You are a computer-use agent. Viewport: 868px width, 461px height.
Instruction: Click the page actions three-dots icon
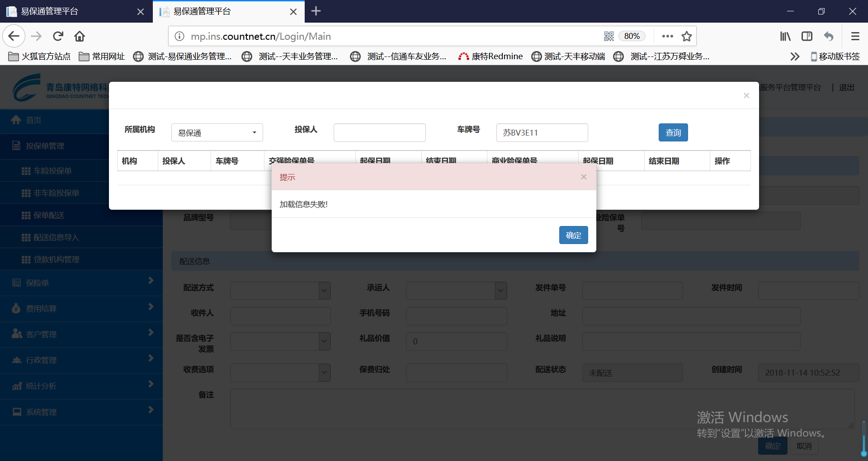coord(667,36)
